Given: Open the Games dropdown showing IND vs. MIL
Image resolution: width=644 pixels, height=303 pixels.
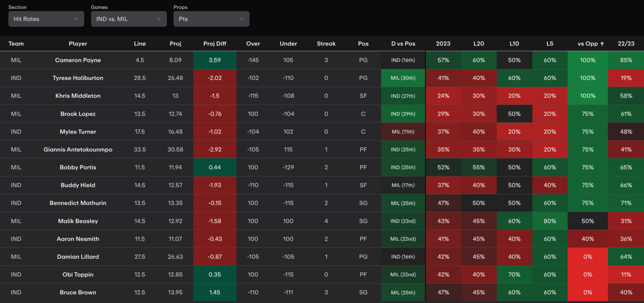Looking at the screenshot, I should pyautogui.click(x=129, y=19).
